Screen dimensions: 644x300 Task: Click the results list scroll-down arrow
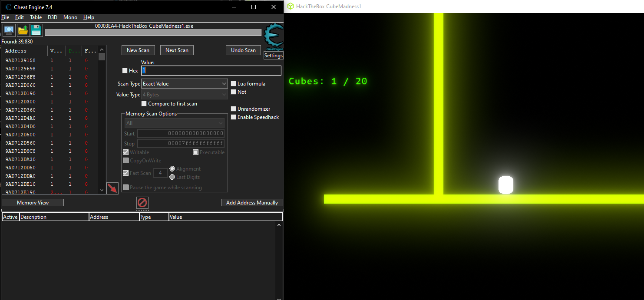(102, 190)
